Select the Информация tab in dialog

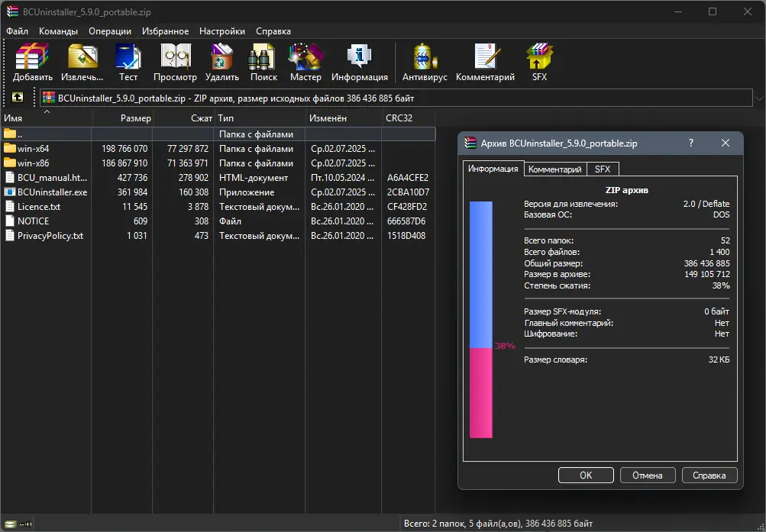coord(493,169)
